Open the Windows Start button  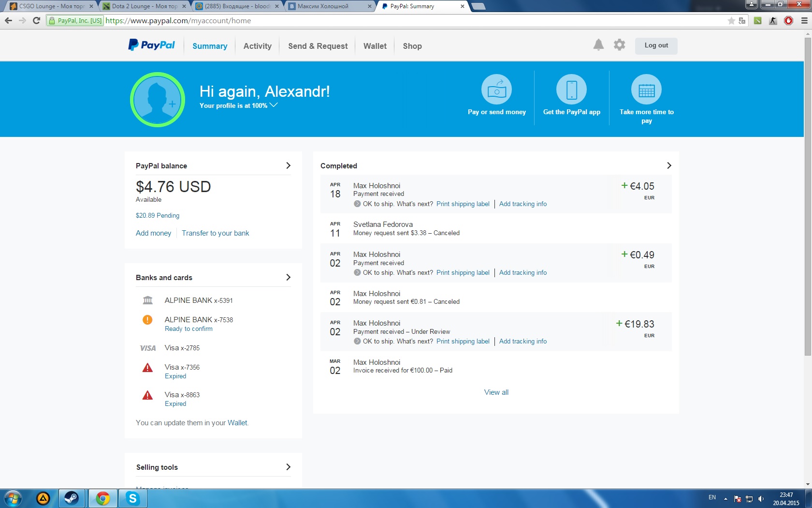tap(13, 498)
